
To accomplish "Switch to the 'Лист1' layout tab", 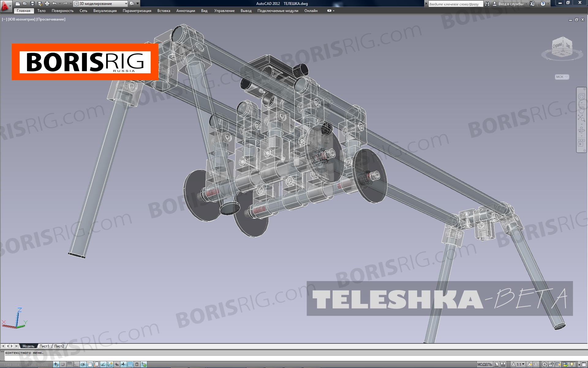I will click(x=44, y=346).
